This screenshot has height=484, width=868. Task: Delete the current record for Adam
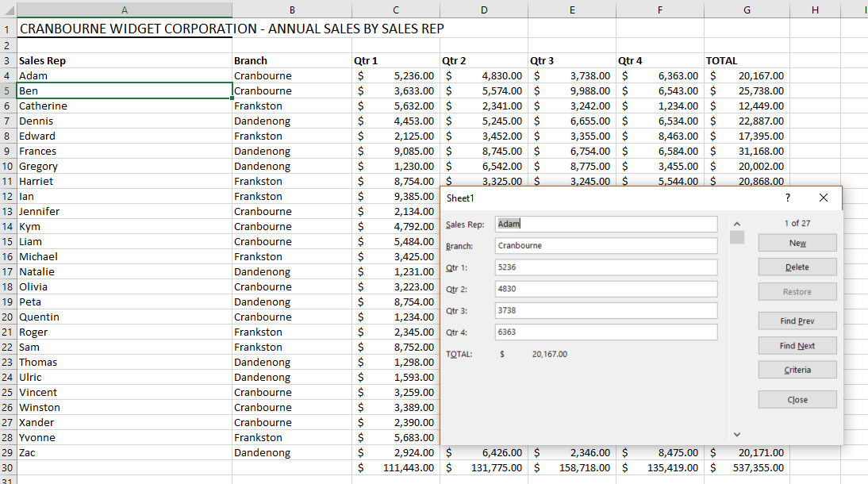point(797,267)
